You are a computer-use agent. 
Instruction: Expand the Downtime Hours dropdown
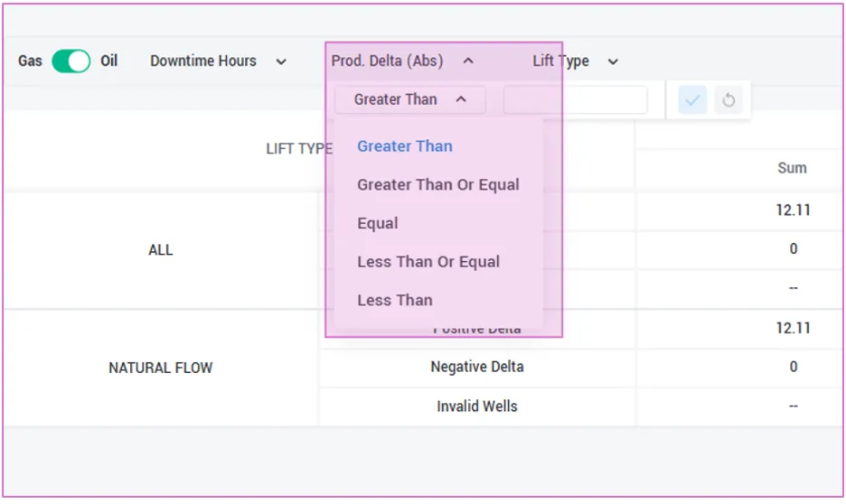click(x=218, y=61)
